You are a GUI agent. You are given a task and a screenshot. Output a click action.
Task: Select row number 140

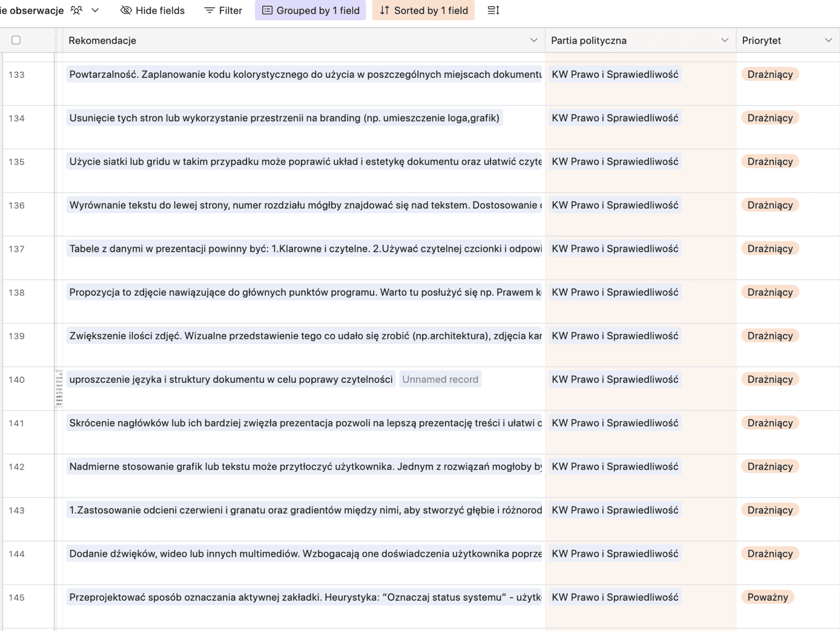tap(17, 380)
